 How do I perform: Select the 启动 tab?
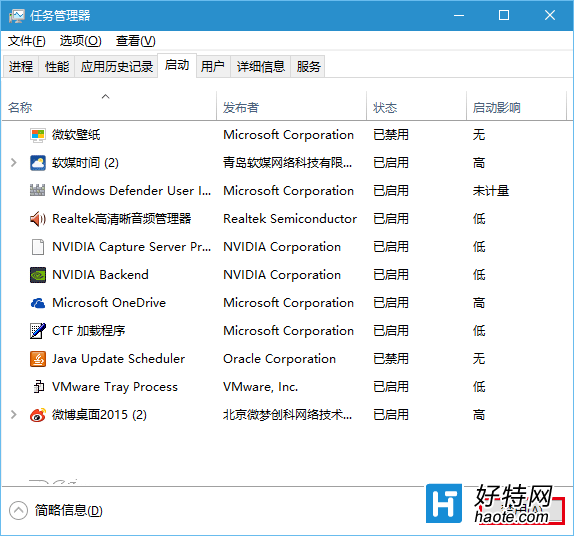[177, 65]
